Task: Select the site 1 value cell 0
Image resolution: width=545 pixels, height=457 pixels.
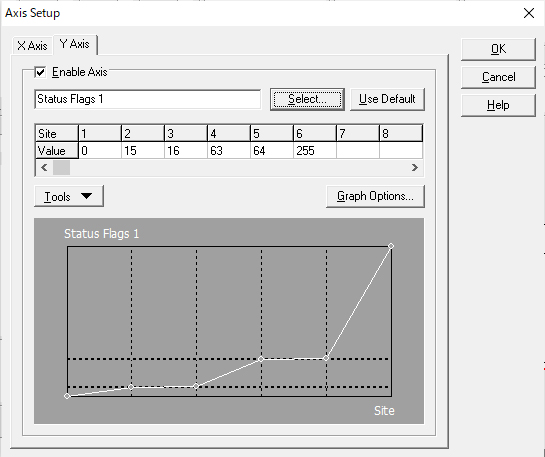Action: pos(100,150)
